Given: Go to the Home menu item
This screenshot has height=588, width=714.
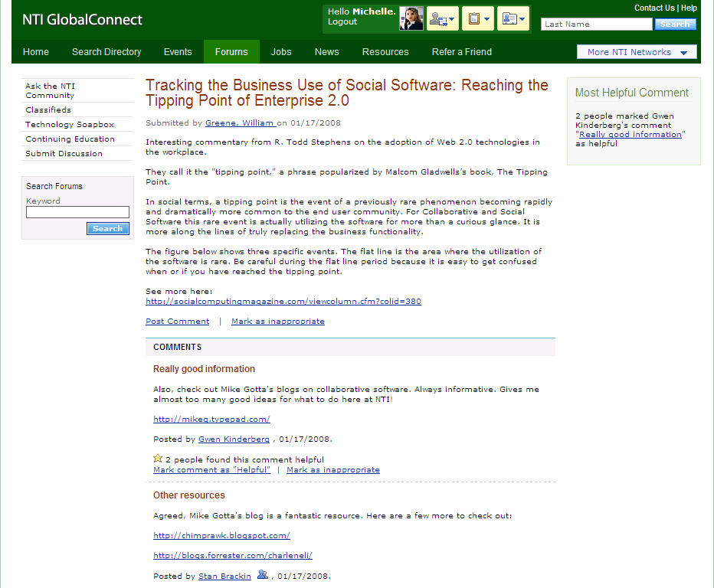Looking at the screenshot, I should [x=36, y=52].
